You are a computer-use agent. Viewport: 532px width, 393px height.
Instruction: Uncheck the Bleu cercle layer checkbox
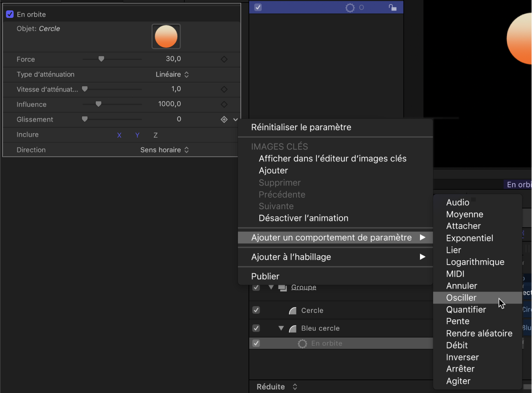pos(256,328)
